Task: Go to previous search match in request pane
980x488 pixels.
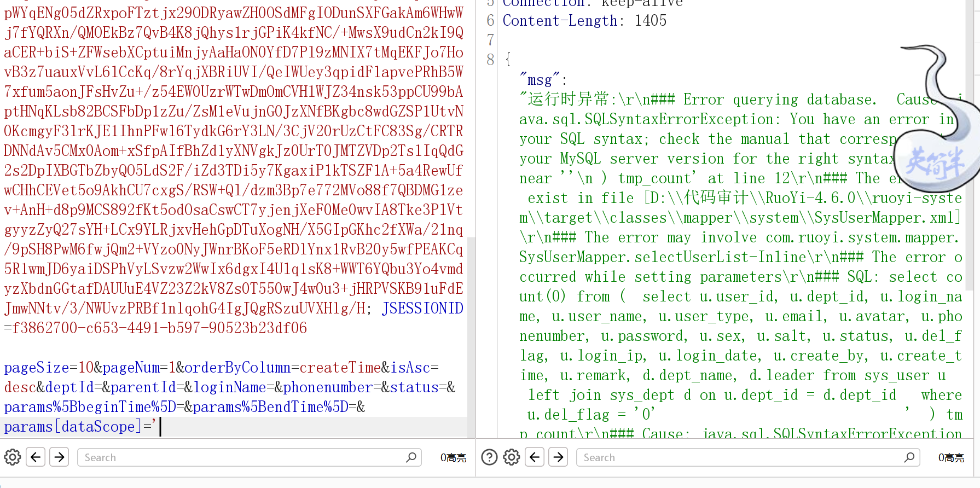Action: click(x=36, y=457)
